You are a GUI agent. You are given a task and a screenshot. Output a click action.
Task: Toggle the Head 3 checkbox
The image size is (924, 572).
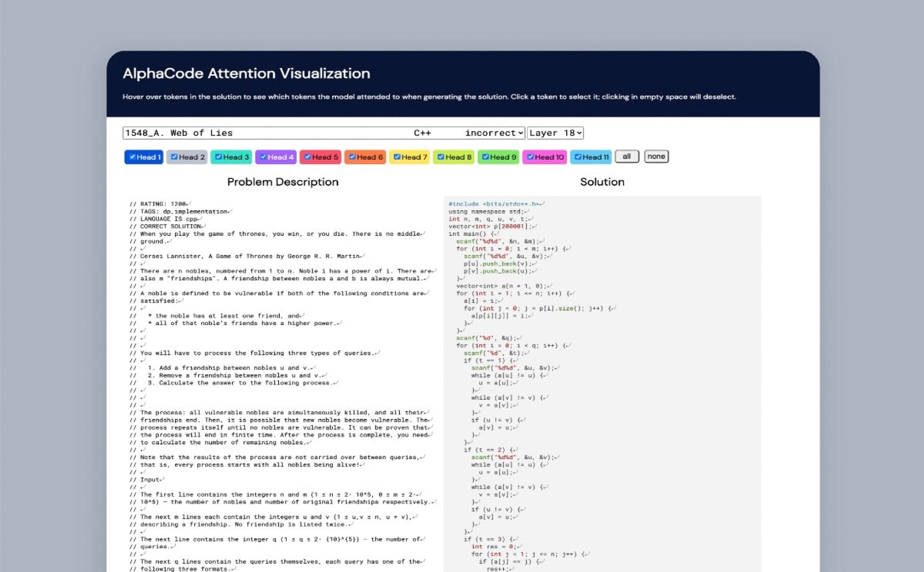(218, 157)
